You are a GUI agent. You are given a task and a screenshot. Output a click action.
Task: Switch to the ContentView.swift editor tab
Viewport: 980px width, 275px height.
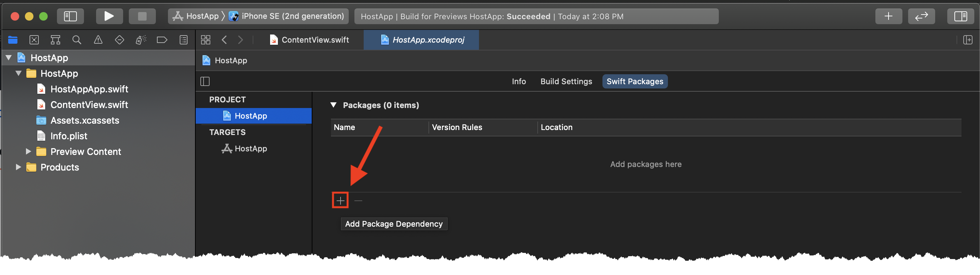click(x=309, y=40)
